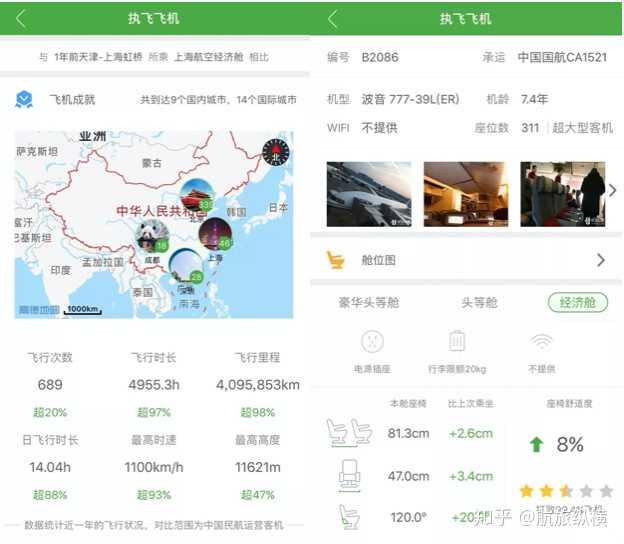Tap the WIFI 不提供 value in info section

click(379, 128)
